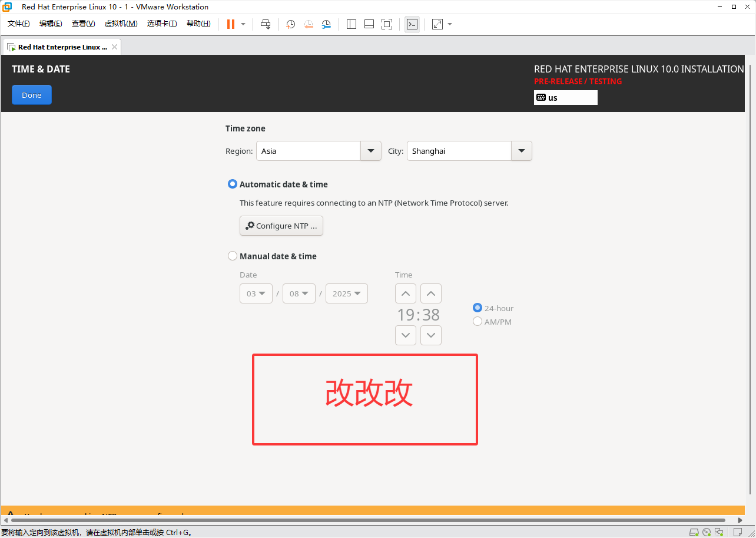The height and width of the screenshot is (538, 756).
Task: Click the Time zone label
Action: pos(246,128)
